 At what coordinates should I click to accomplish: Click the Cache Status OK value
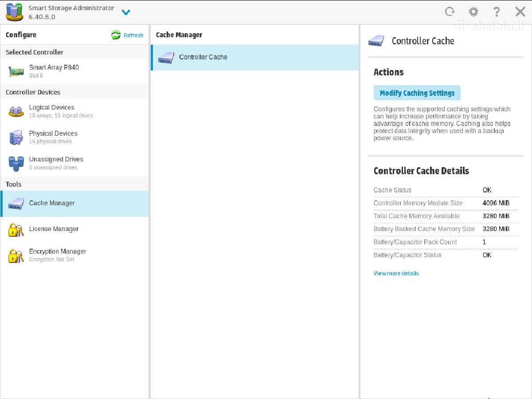pyautogui.click(x=487, y=190)
